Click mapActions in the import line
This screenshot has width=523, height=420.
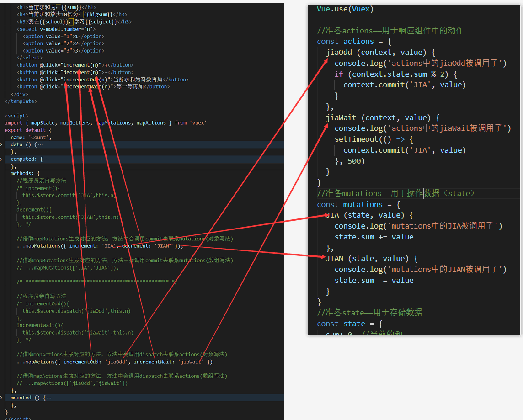151,122
